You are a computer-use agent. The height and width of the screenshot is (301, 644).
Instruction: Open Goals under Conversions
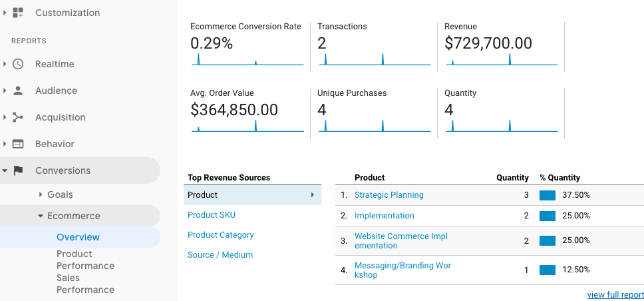point(60,194)
